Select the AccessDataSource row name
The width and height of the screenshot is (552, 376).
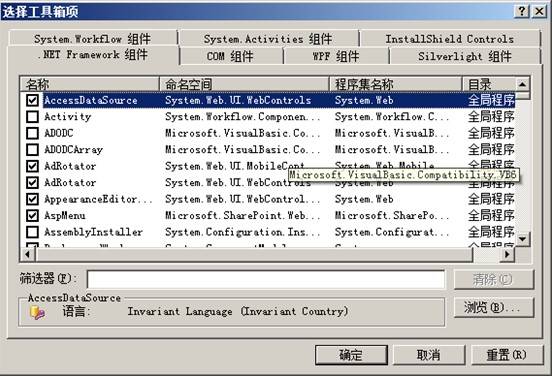pyautogui.click(x=91, y=100)
